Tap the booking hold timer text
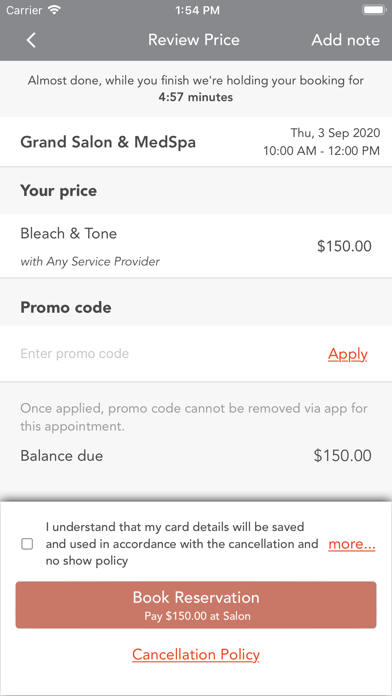 click(x=196, y=97)
